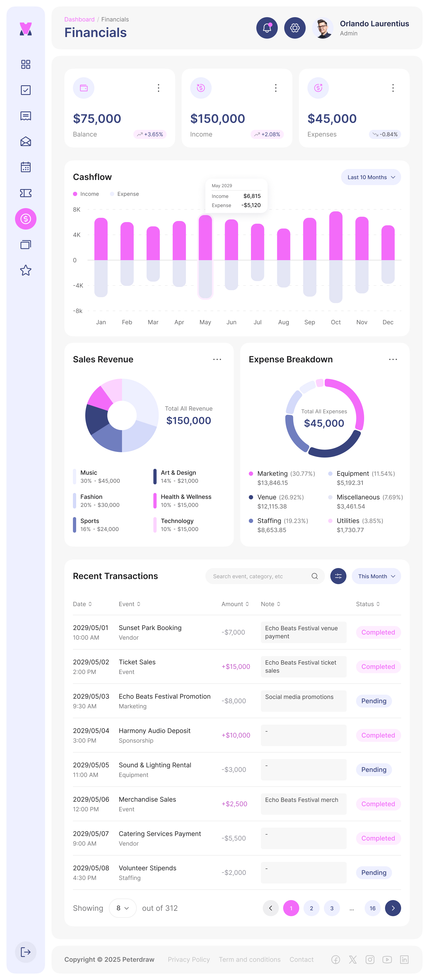Screen dimensions: 429x980
Task: Select the tasks checklist sidebar icon
Action: (25, 90)
